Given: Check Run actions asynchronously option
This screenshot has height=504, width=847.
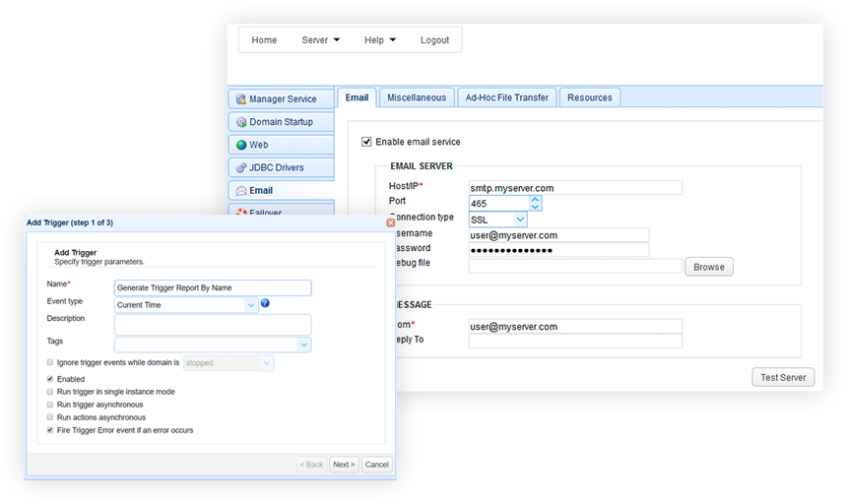Looking at the screenshot, I should 50,417.
